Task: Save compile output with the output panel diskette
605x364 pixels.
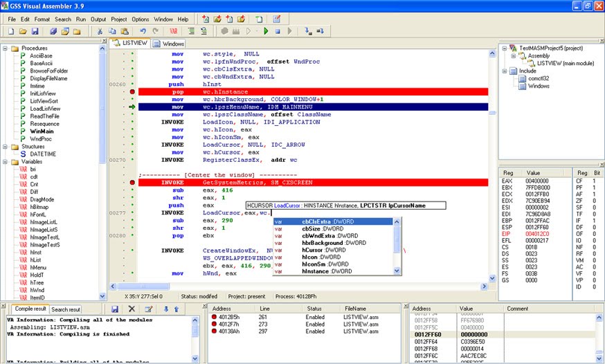Action: 115,309
